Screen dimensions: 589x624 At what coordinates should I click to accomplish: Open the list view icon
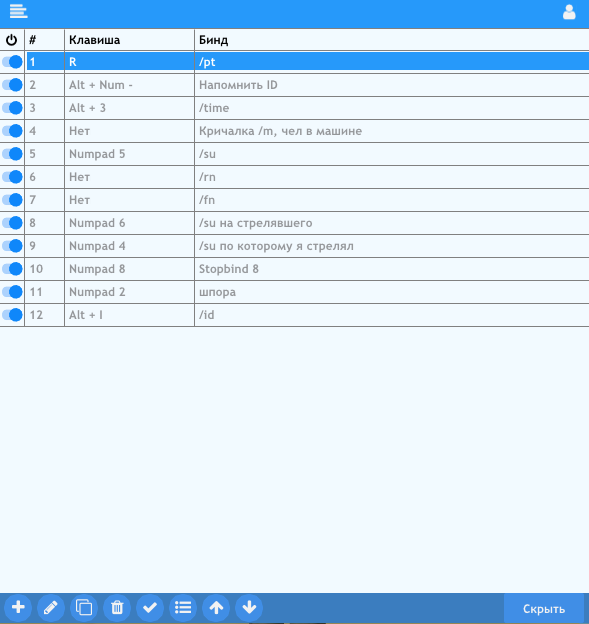(183, 607)
